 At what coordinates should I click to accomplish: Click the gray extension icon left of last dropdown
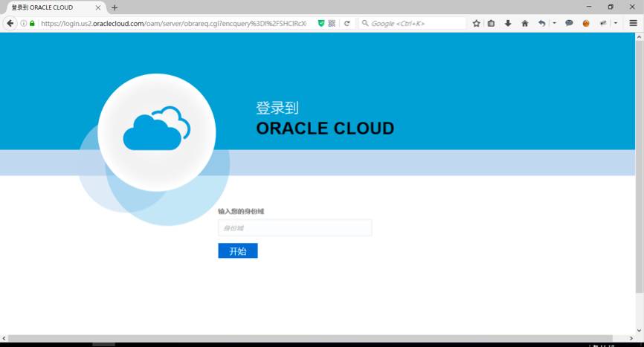[x=603, y=23]
